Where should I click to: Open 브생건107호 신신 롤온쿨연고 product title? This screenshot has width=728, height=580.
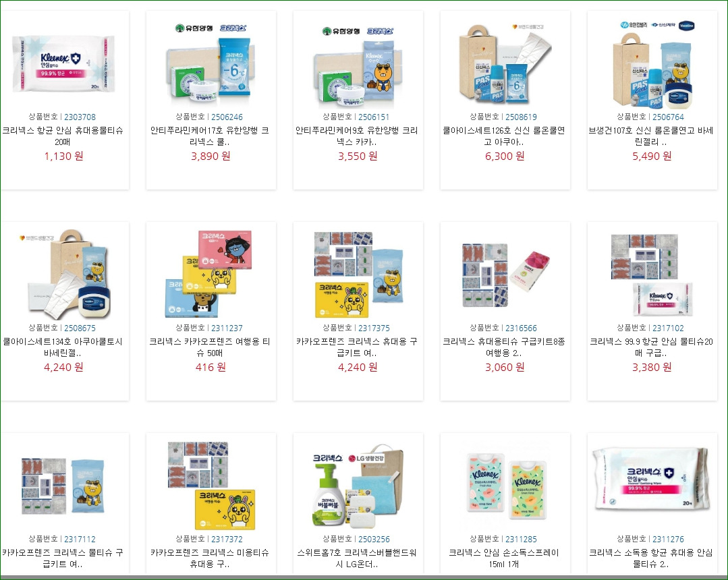pyautogui.click(x=651, y=136)
